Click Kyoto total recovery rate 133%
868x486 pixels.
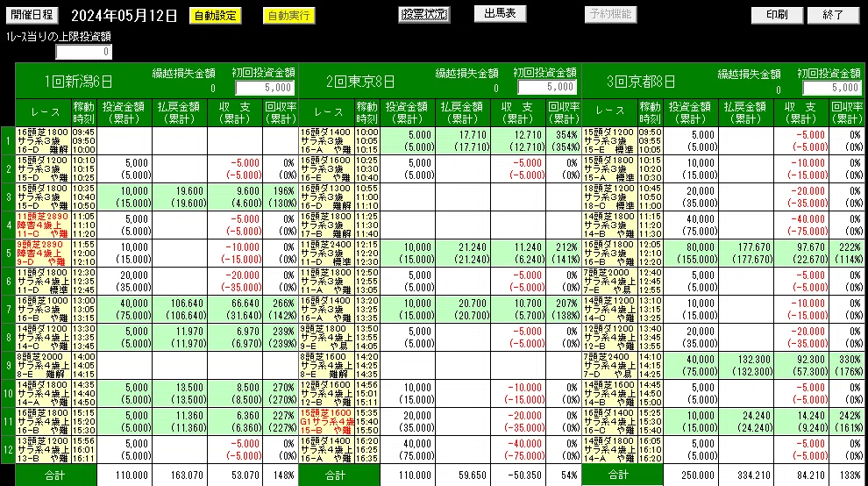[850, 475]
